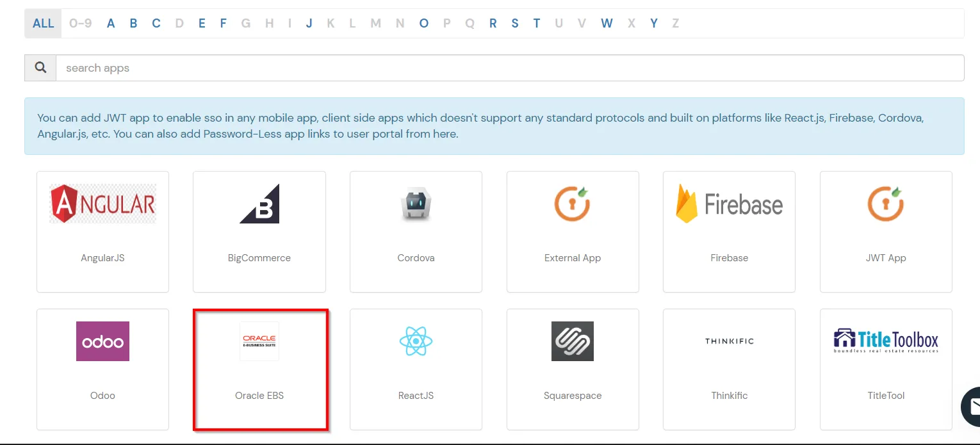Viewport: 980px width, 445px height.
Task: Click the JWT App orange lock icon
Action: point(886,204)
